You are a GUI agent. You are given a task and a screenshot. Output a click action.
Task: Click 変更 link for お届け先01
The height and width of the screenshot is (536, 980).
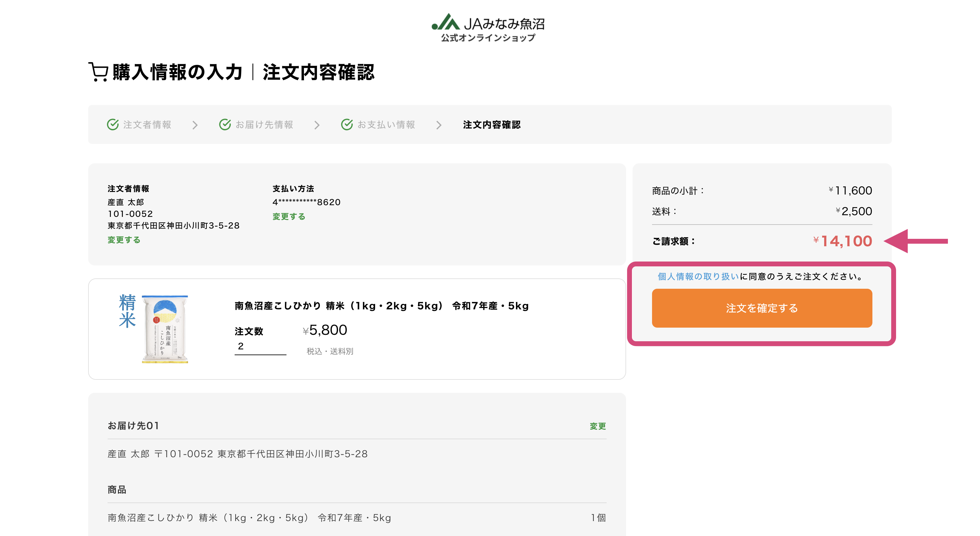[598, 426]
